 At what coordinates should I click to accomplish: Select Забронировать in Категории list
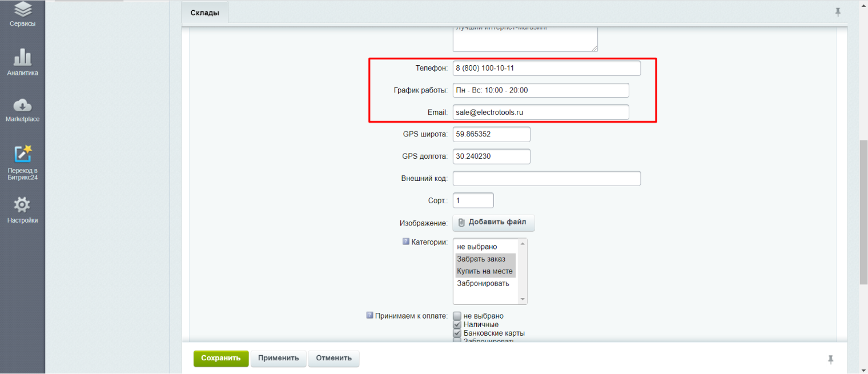483,283
